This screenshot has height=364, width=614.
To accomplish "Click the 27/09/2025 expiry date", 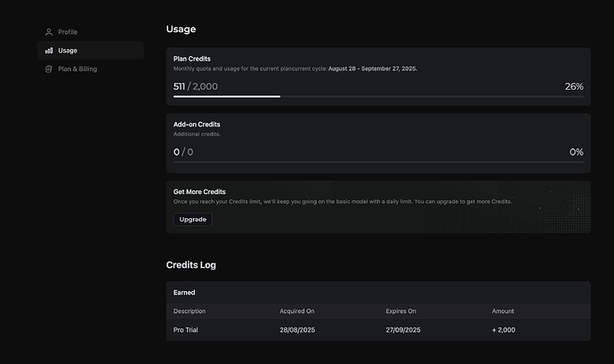I will coord(403,330).
